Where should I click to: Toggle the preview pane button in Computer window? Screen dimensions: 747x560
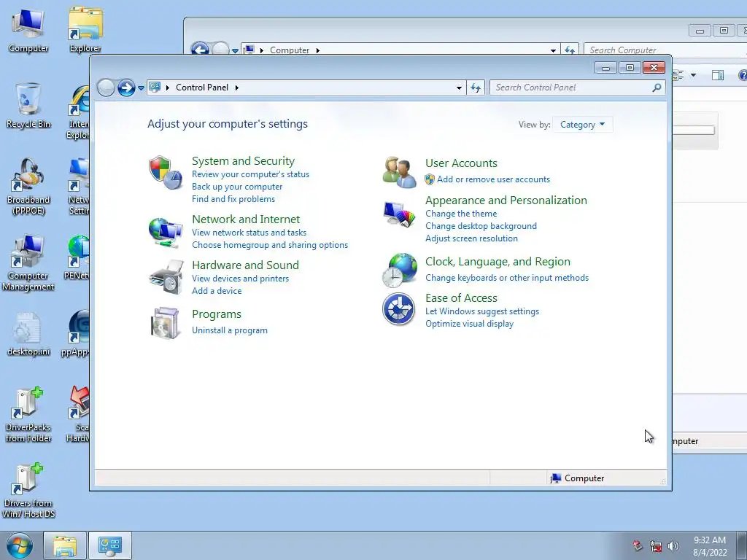pos(718,75)
